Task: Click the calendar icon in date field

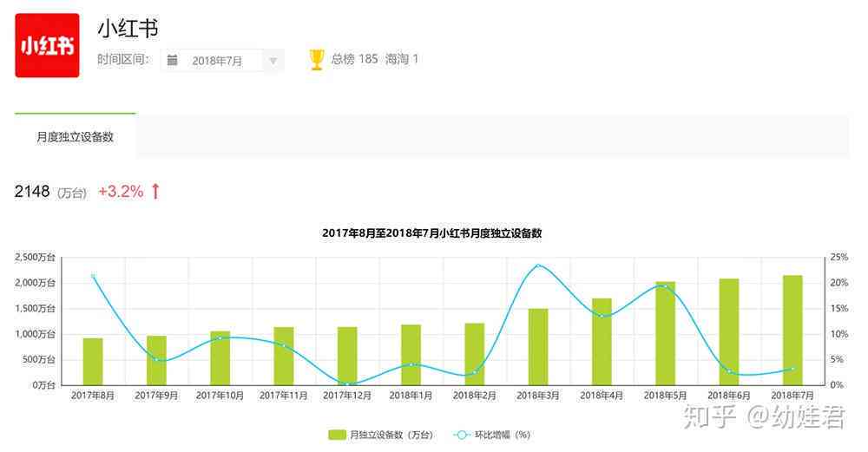Action: (x=172, y=61)
